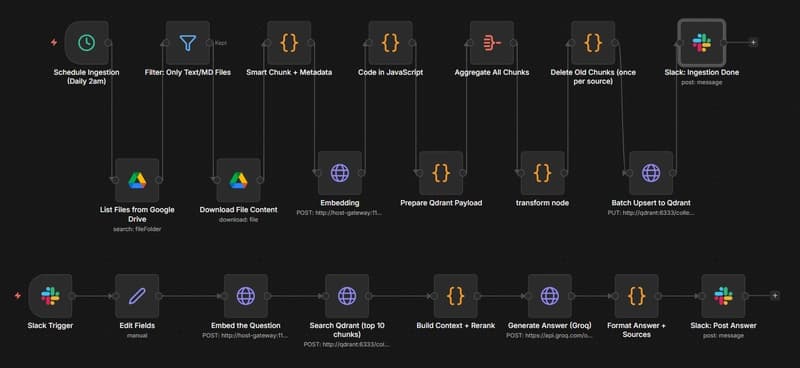Click the "Prepare Qdrant Payload" label
800x368 pixels.
(441, 203)
